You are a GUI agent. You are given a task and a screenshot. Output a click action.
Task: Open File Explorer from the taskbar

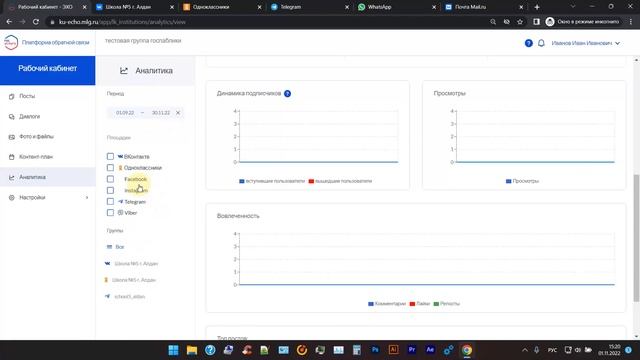click(x=192, y=350)
